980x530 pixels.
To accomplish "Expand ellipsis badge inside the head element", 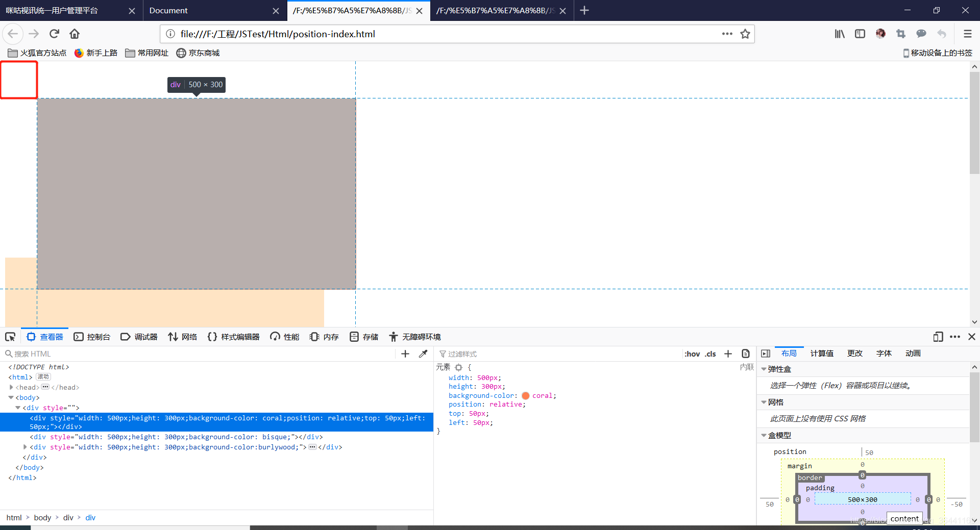I will (x=45, y=387).
